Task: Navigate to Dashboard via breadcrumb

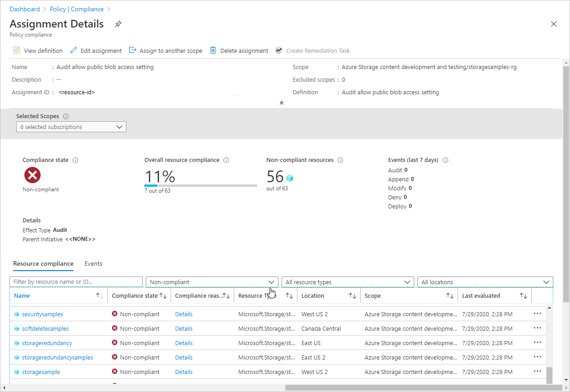Action: pyautogui.click(x=24, y=9)
